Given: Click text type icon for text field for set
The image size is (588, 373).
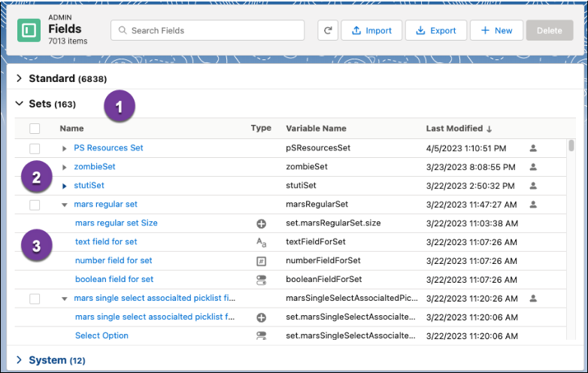Looking at the screenshot, I should coord(262,243).
